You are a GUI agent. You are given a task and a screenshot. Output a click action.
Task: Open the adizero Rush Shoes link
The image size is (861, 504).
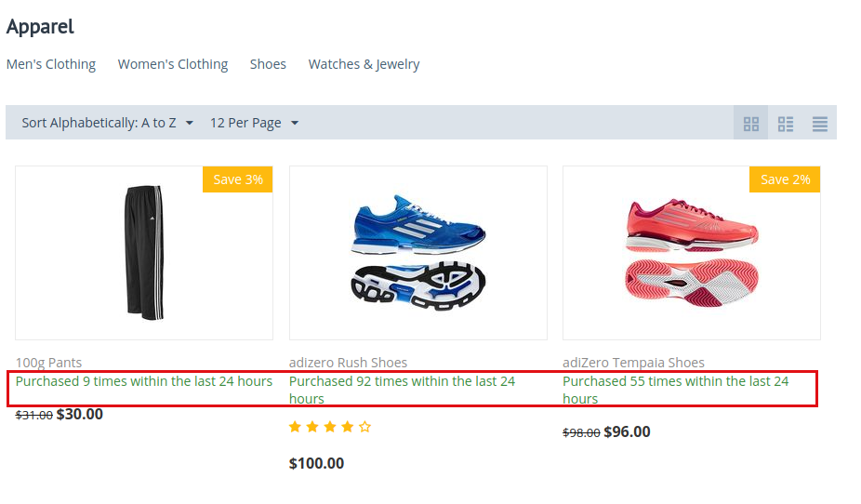click(348, 363)
